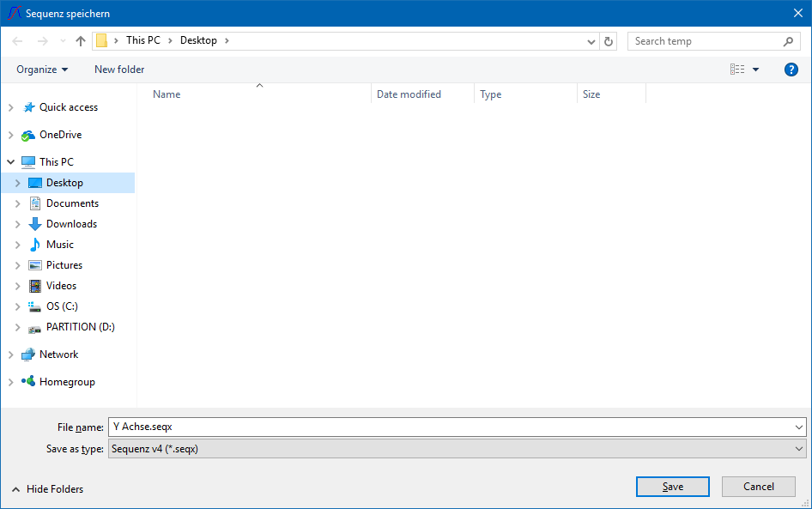The image size is (812, 509).
Task: Cancel the save dialog
Action: coord(758,487)
